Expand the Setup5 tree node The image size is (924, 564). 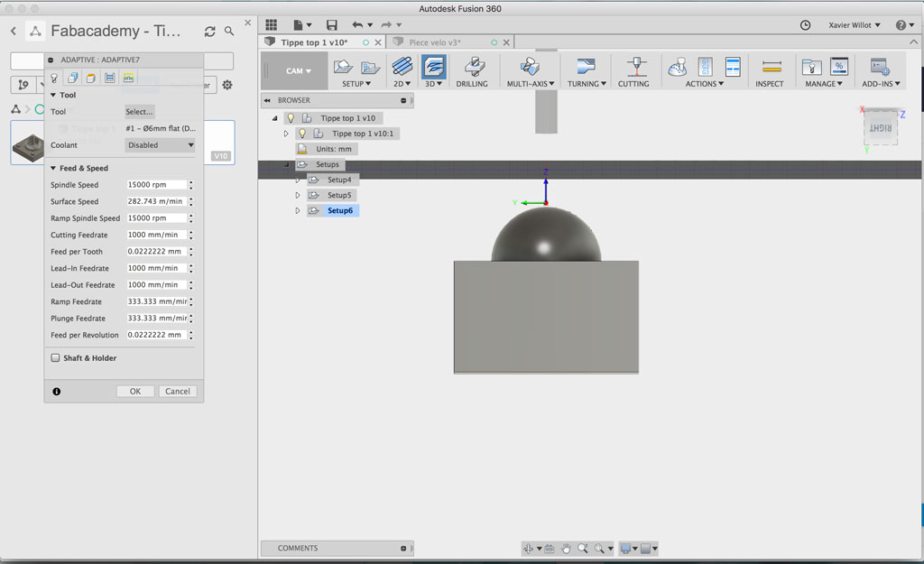point(298,195)
